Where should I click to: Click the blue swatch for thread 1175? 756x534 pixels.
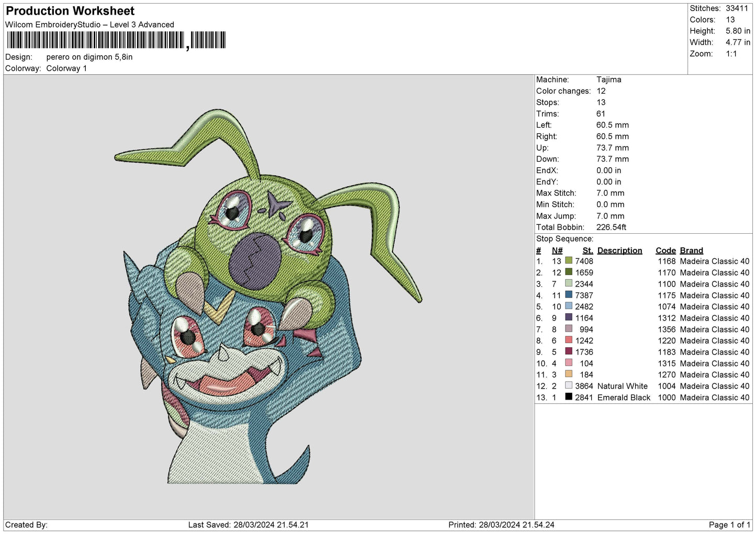point(569,294)
